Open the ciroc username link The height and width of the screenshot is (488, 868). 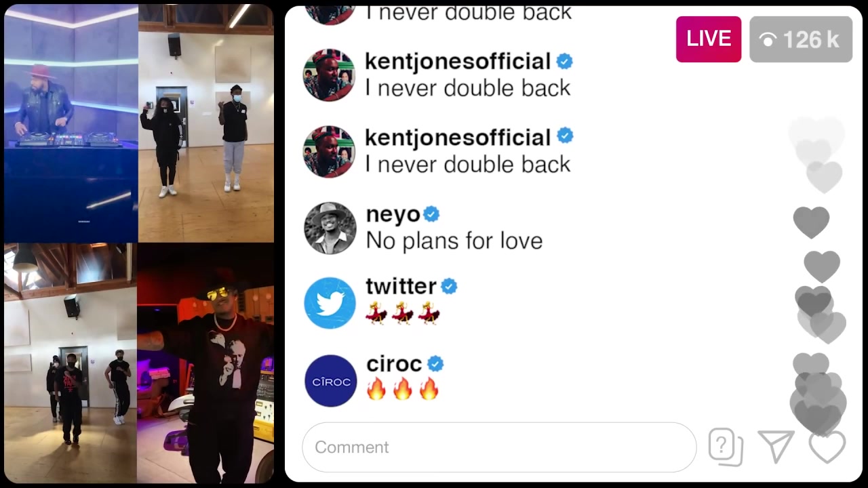coord(394,364)
